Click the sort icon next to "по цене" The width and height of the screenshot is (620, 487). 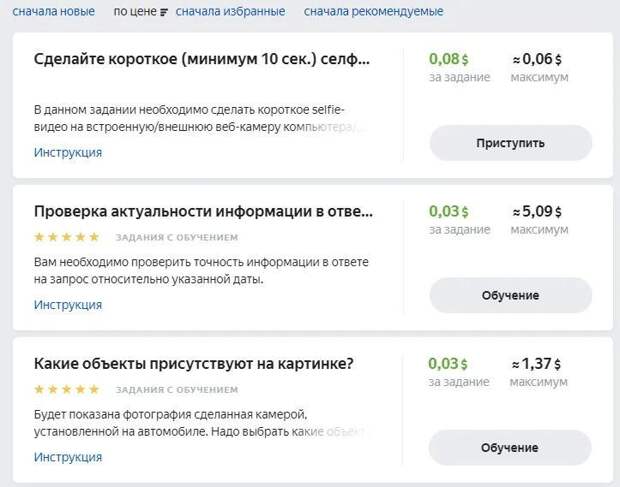pos(164,12)
